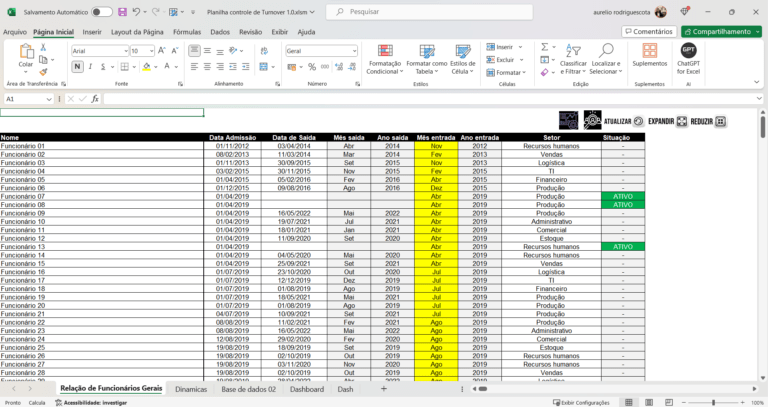The width and height of the screenshot is (768, 407).
Task: Toggle middle vertical alignment
Action: [207, 50]
